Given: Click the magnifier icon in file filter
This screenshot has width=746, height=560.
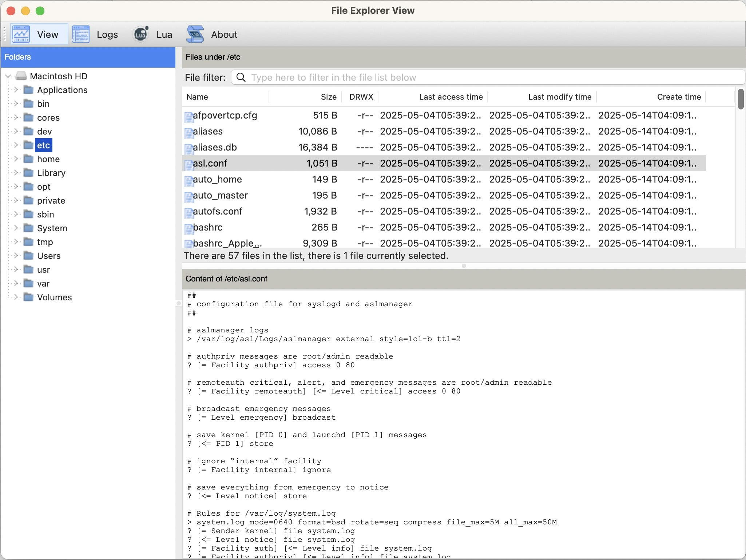Looking at the screenshot, I should click(x=241, y=77).
